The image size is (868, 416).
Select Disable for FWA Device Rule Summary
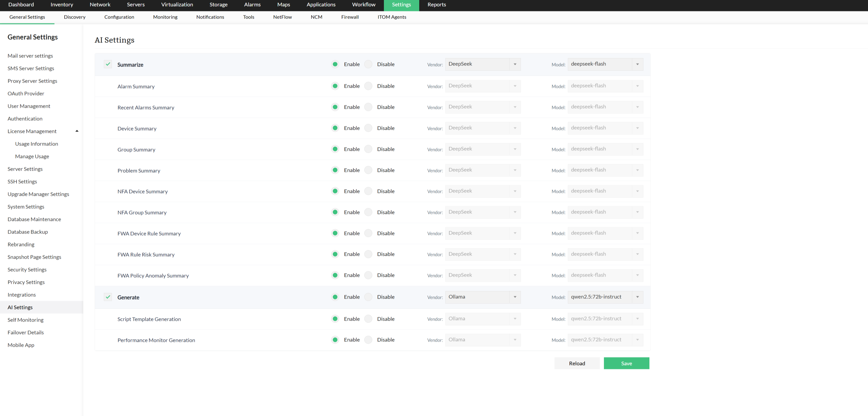point(369,233)
